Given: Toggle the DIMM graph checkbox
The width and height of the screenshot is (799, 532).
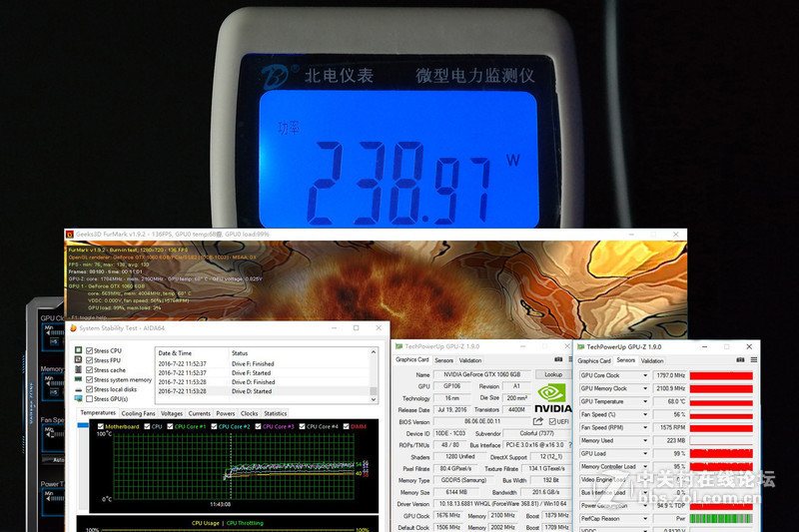Looking at the screenshot, I should click(347, 426).
